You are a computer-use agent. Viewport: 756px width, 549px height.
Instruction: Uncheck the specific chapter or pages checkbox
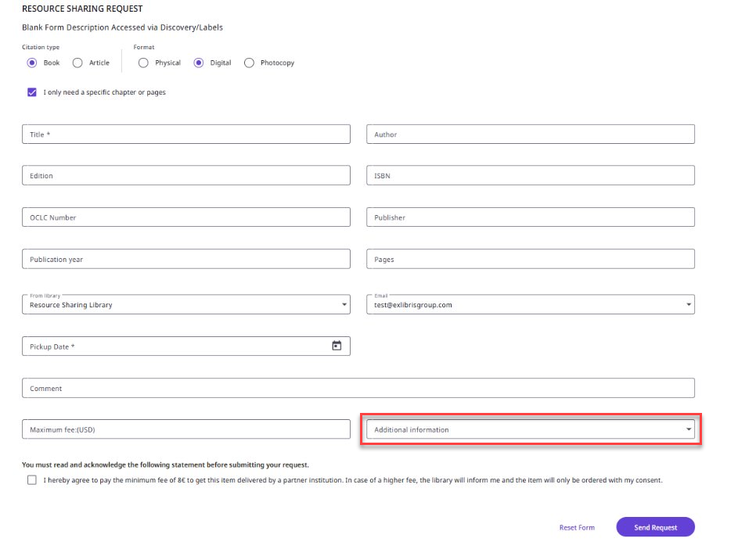click(32, 92)
